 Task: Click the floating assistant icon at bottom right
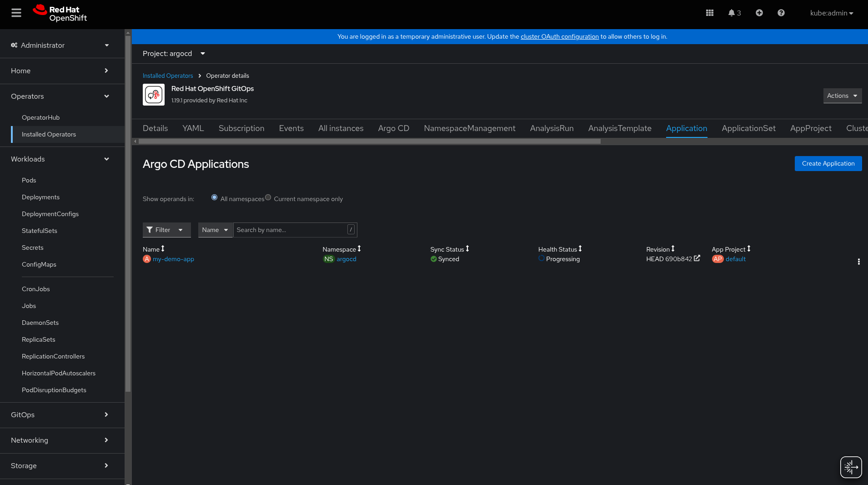tap(851, 467)
